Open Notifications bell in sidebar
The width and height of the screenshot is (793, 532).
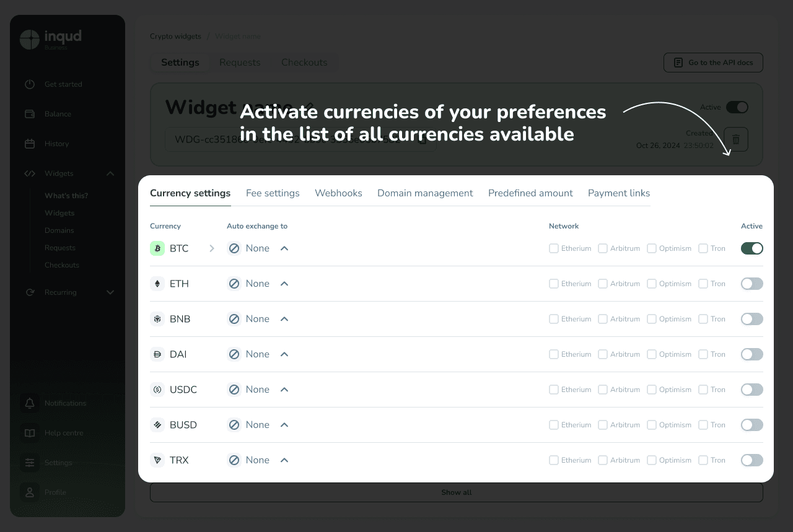(x=30, y=403)
